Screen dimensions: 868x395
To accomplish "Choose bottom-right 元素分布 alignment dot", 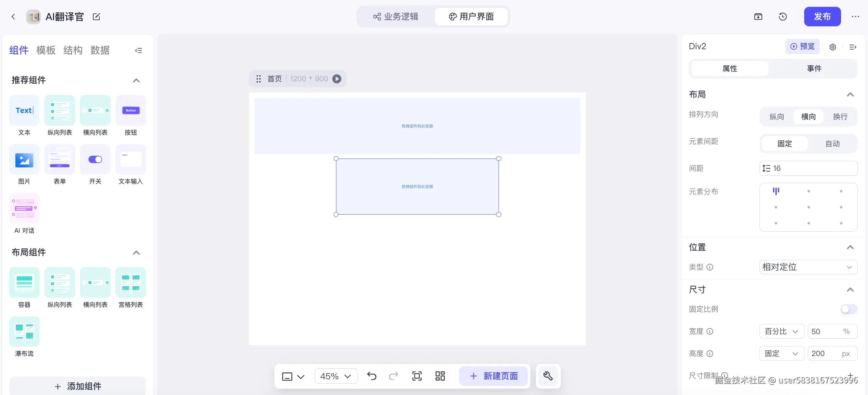I will [x=841, y=223].
